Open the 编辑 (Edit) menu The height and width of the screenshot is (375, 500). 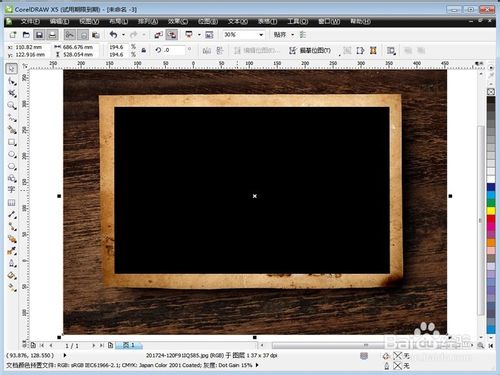click(59, 21)
